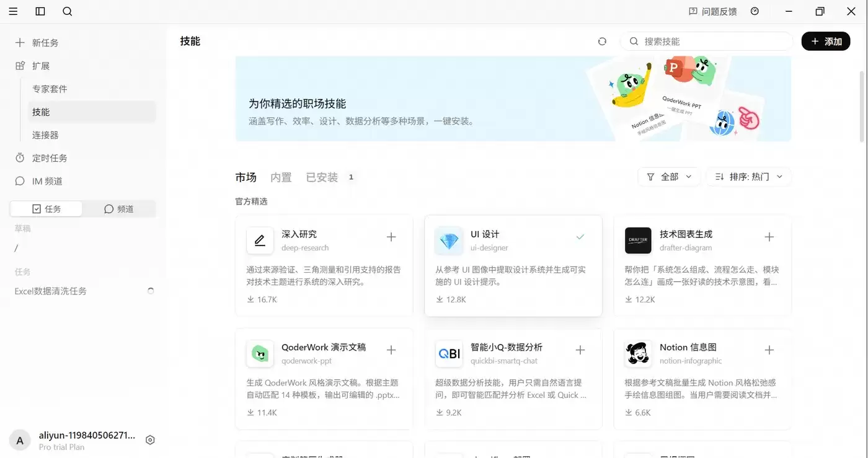Click the pencil icon of 深入研究
Viewport: 868px width, 458px height.
[x=260, y=240]
